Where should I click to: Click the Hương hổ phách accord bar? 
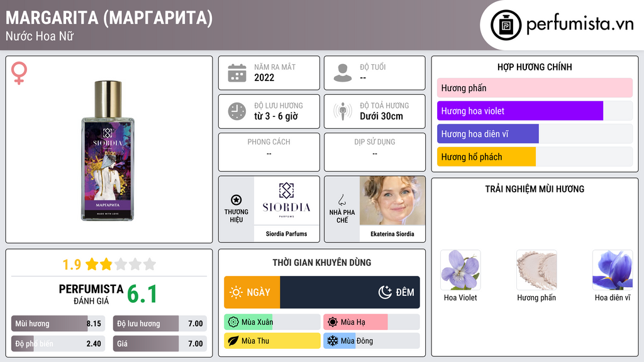pyautogui.click(x=535, y=156)
